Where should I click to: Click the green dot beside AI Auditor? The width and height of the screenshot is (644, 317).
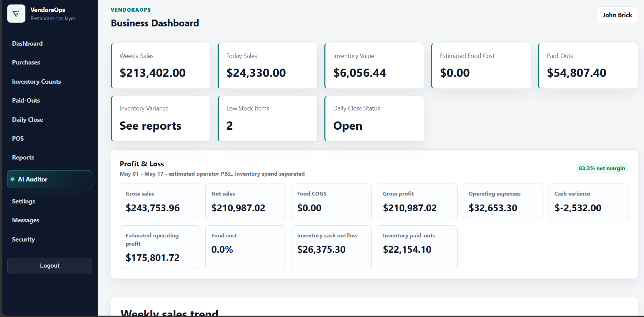(x=13, y=179)
